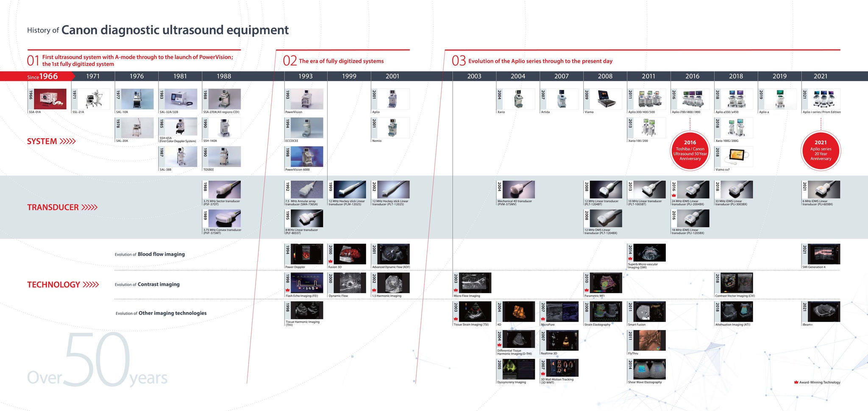Open the TOSBEE system thumbnail
The height and width of the screenshot is (411, 868).
pos(225,157)
